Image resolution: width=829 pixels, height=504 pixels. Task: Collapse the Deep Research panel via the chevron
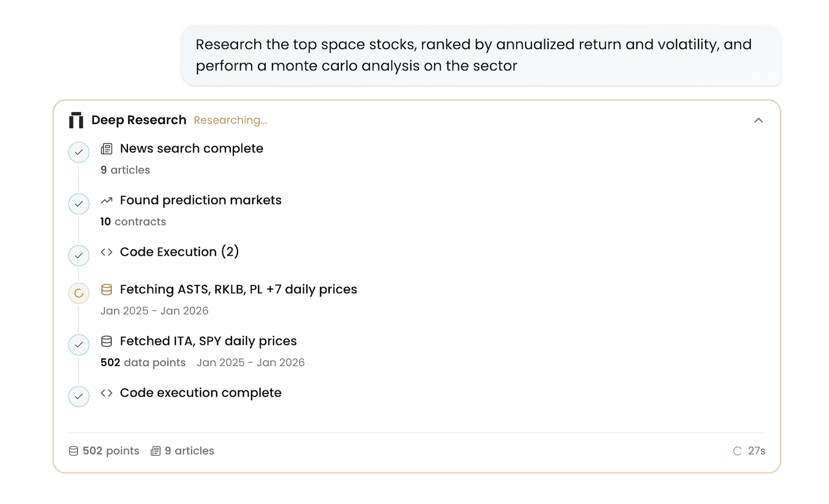coord(759,120)
